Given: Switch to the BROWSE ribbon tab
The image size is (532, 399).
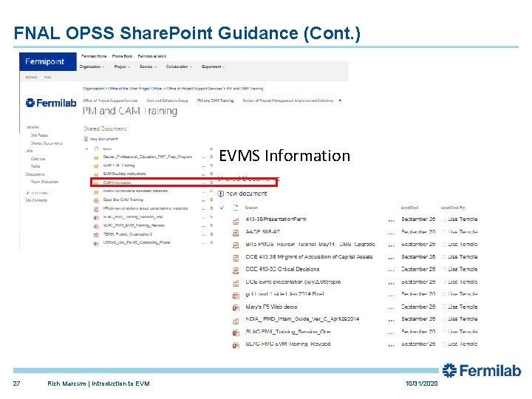Looking at the screenshot, I should coord(31,78).
